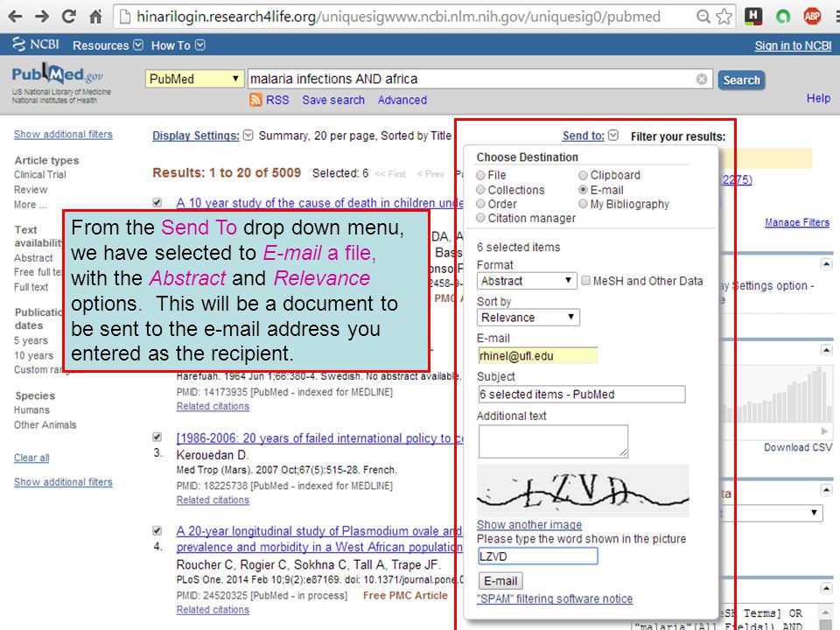Click the Save search link
Screen dimensions: 840x630
(x=333, y=100)
